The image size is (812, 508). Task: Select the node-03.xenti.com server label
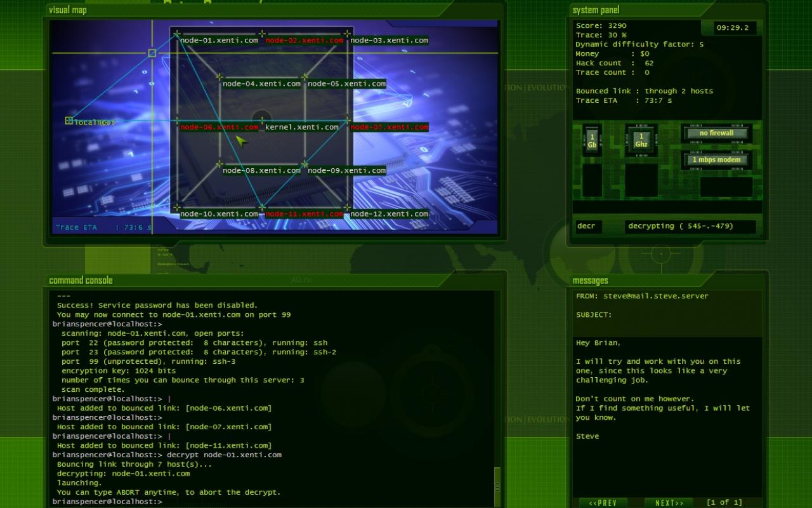[x=389, y=40]
